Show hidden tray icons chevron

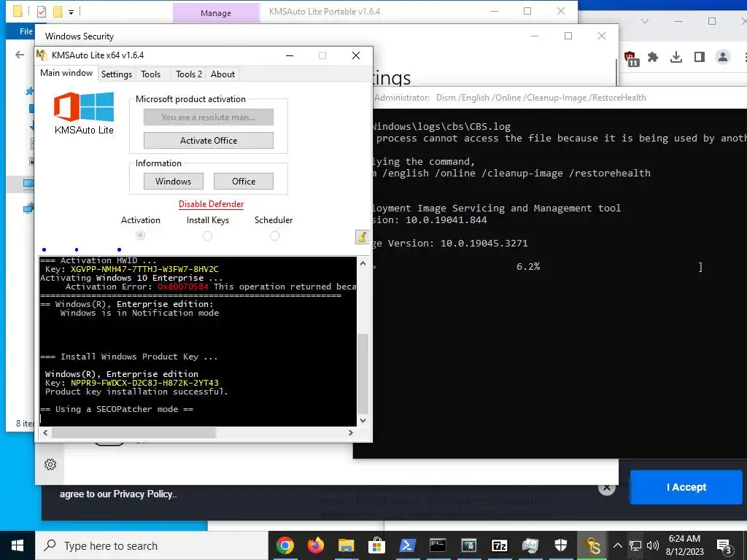(x=617, y=545)
